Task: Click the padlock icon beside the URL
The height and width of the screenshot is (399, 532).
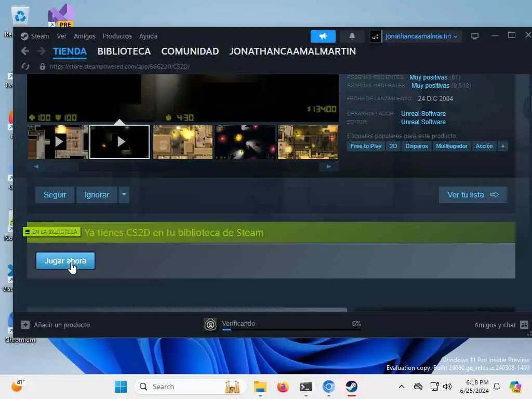Action: (43, 66)
